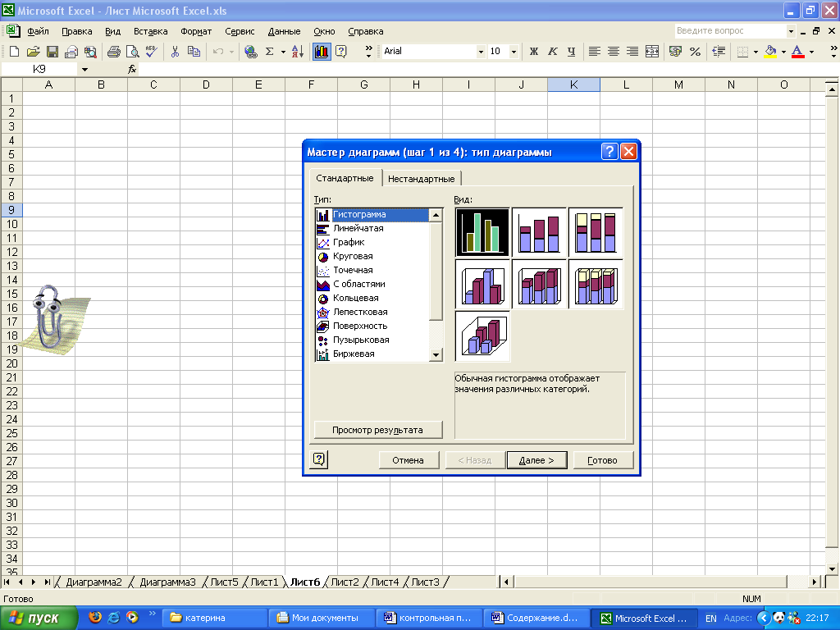Click the AutoSum sigma icon
The width and height of the screenshot is (840, 630).
click(269, 52)
